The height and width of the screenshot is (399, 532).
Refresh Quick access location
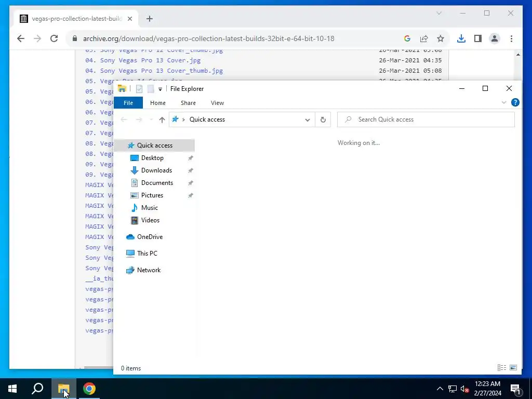click(323, 119)
